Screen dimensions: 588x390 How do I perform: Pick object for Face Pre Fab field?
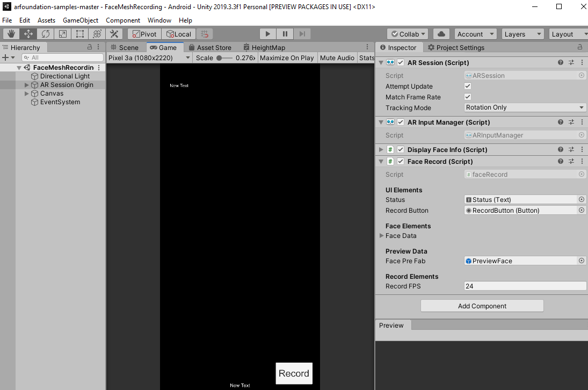tap(582, 261)
